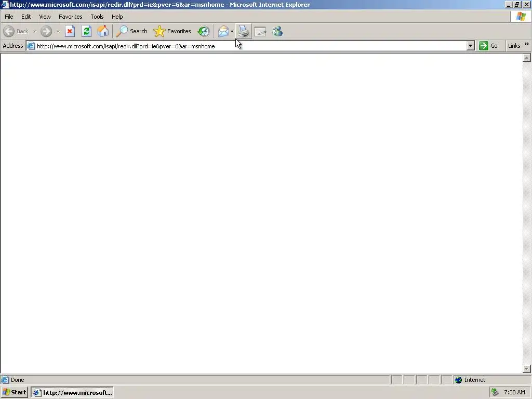Open the View menu
The width and height of the screenshot is (532, 399).
45,17
